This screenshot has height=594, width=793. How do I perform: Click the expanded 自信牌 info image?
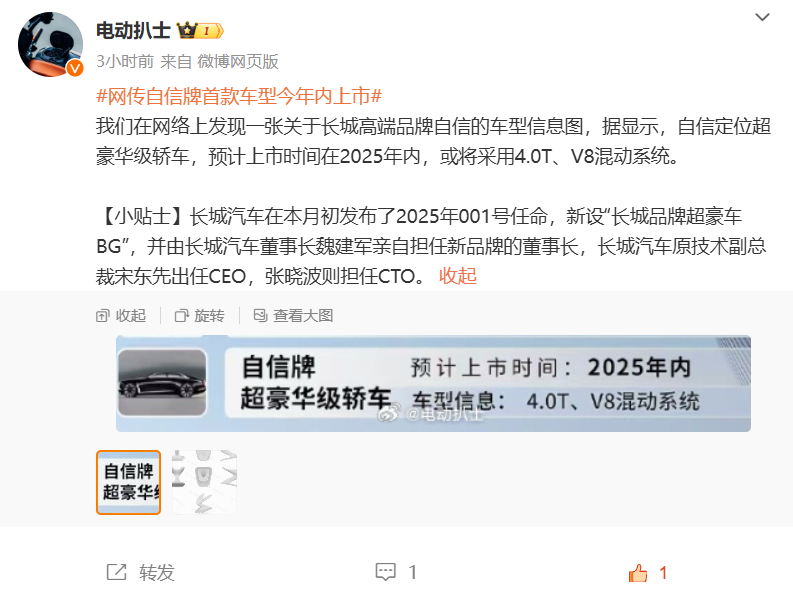click(x=433, y=383)
